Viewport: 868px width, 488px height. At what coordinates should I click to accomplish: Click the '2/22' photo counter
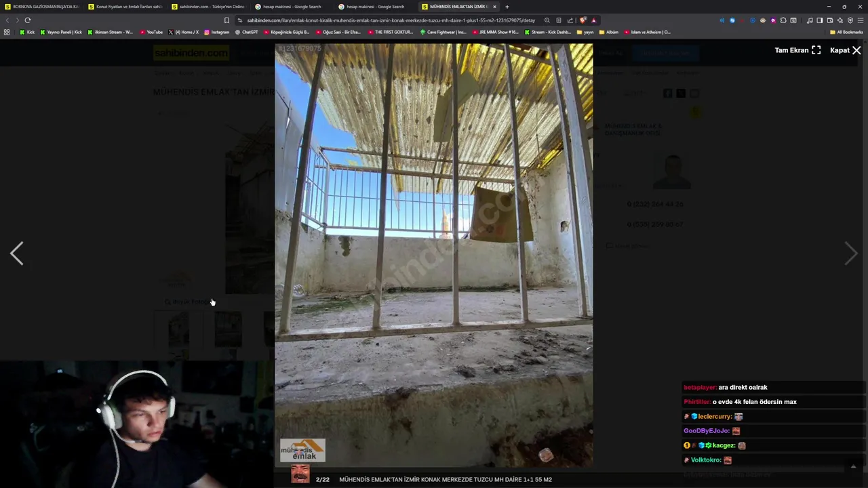(x=323, y=479)
